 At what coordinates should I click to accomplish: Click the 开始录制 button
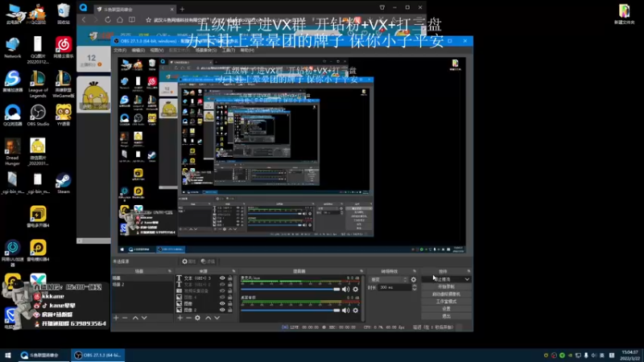pyautogui.click(x=446, y=286)
